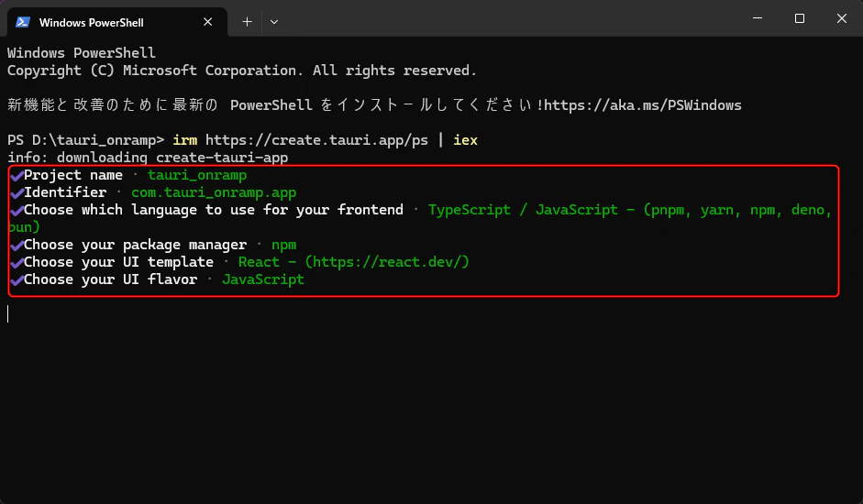
Task: Click the checkmark beside Choose your UI flavor
Action: click(17, 280)
